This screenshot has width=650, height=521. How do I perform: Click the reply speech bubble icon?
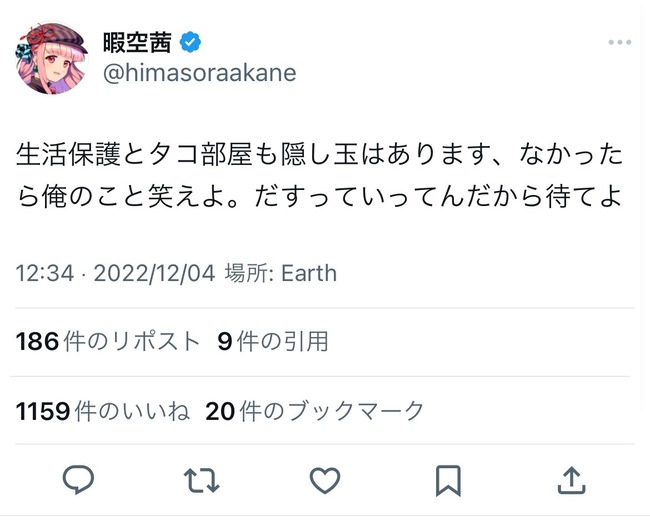78,481
